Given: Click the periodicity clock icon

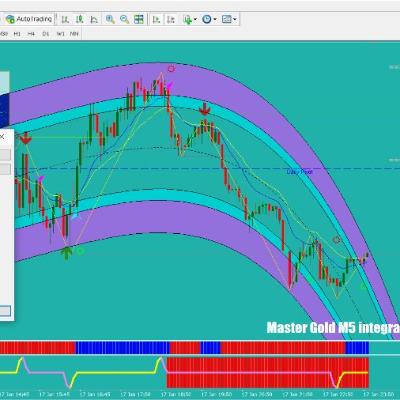Looking at the screenshot, I should (x=207, y=19).
